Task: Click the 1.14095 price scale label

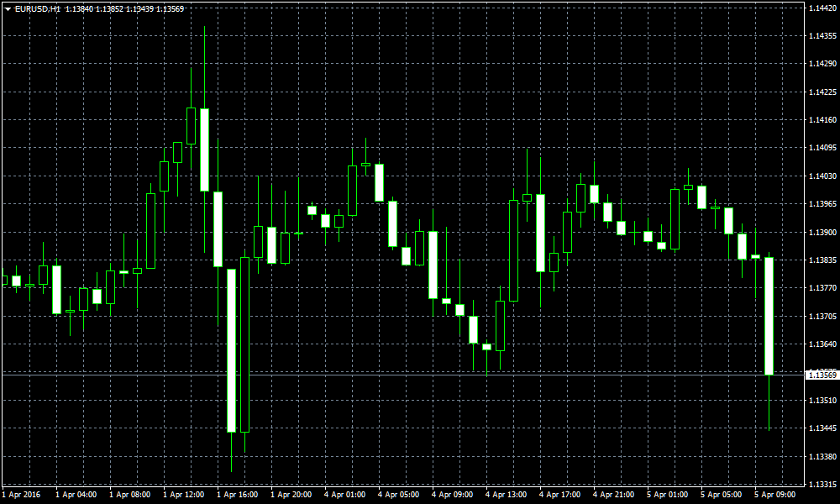Action: pos(822,148)
